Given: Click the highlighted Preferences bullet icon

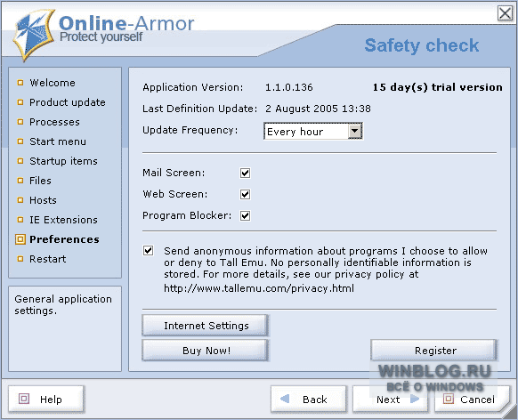Looking at the screenshot, I should click(x=20, y=239).
